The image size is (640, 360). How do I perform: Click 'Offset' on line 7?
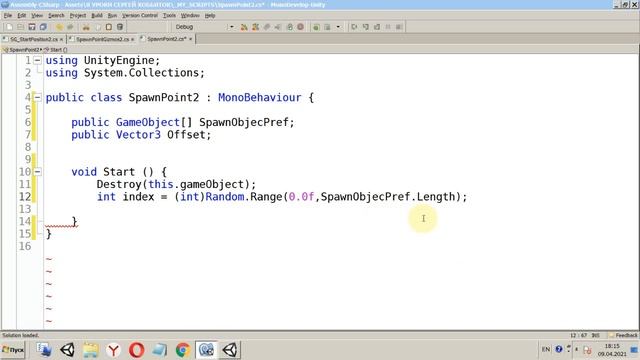coord(186,135)
